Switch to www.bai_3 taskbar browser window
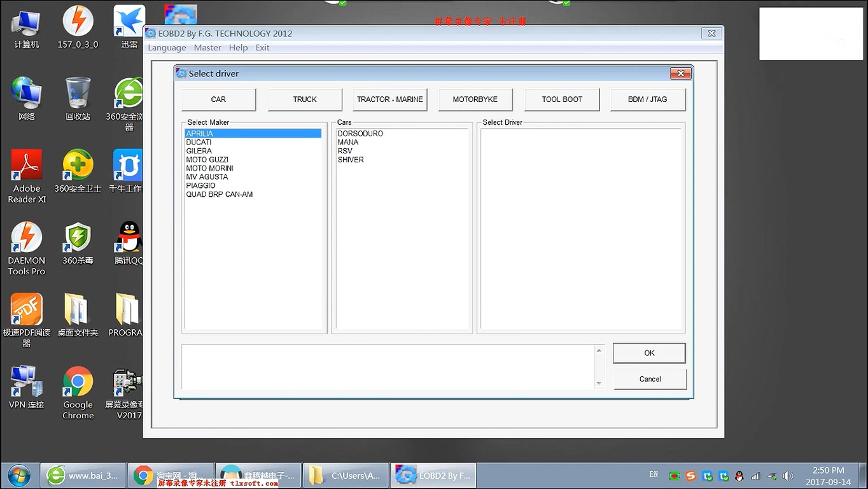Image resolution: width=868 pixels, height=489 pixels. 82,476
